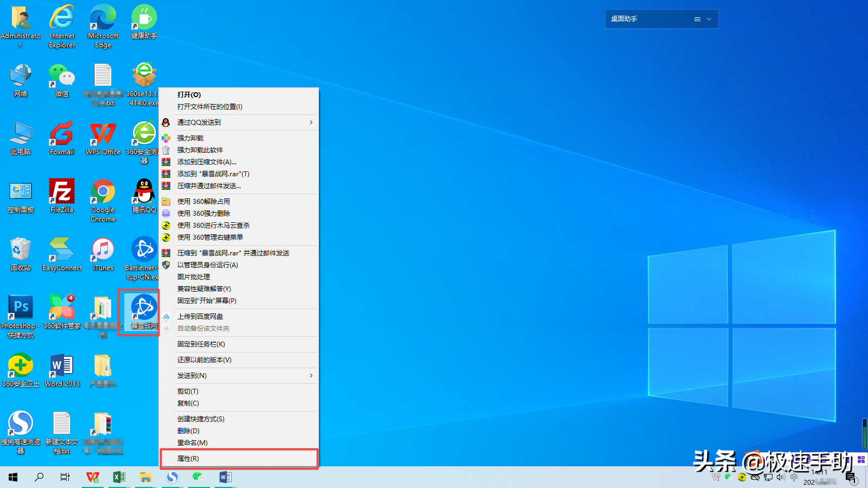This screenshot has width=868, height=488.
Task: Select the EasyConnect desktop icon
Action: pos(62,251)
